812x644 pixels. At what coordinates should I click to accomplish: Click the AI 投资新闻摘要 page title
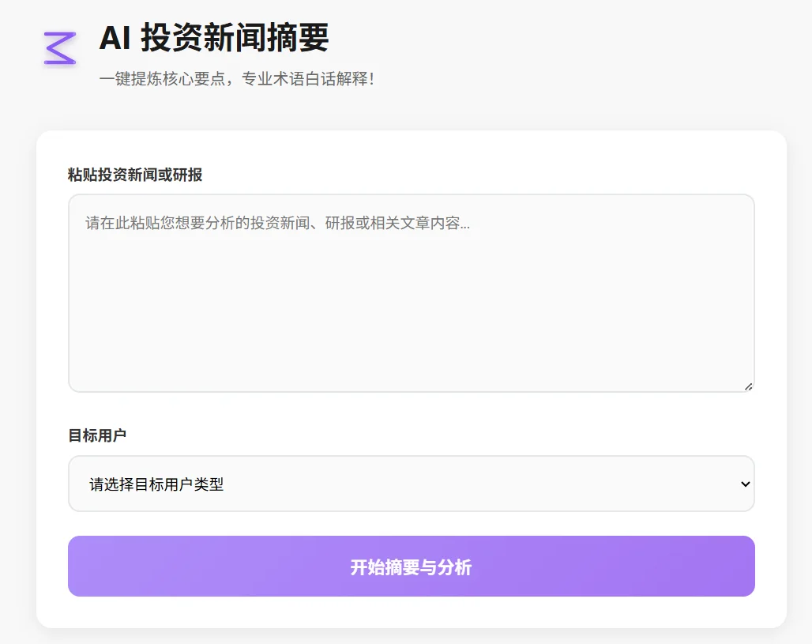(x=215, y=38)
